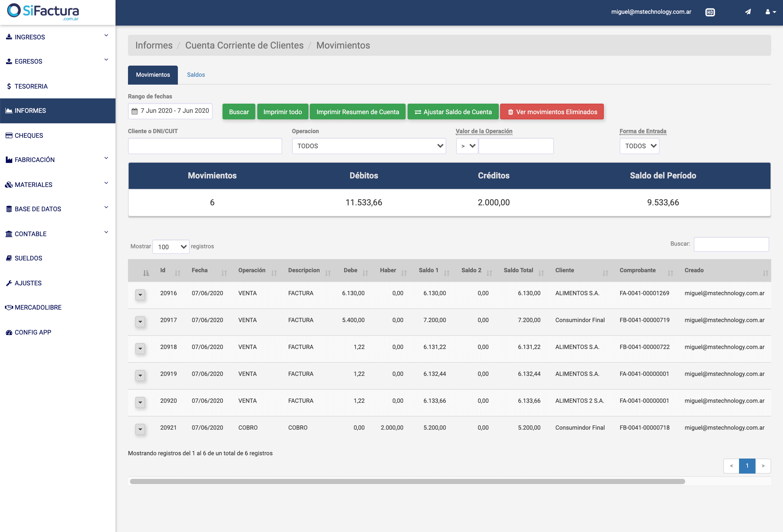Open the Operacion TODOS dropdown
Viewport: 783px width, 532px height.
coord(369,146)
